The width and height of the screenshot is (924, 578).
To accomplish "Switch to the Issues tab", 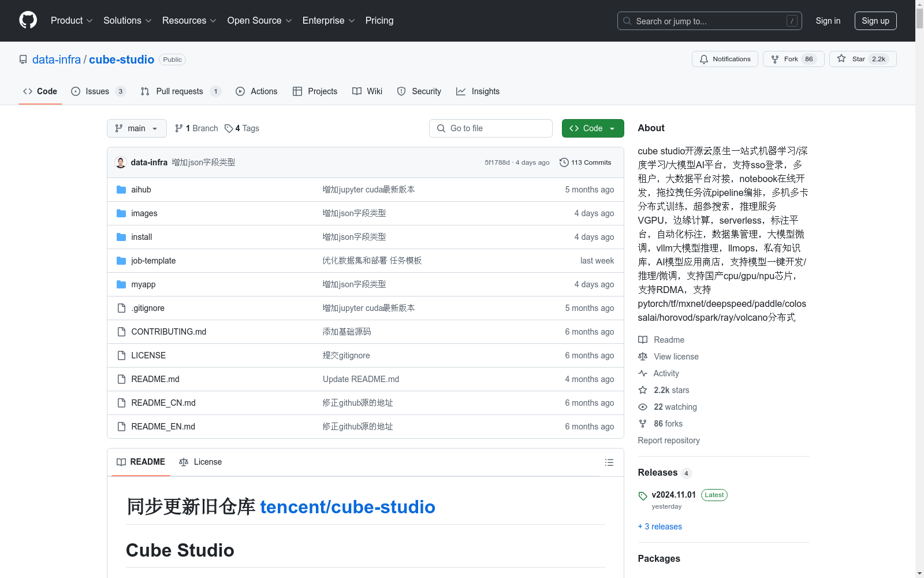I will click(98, 91).
